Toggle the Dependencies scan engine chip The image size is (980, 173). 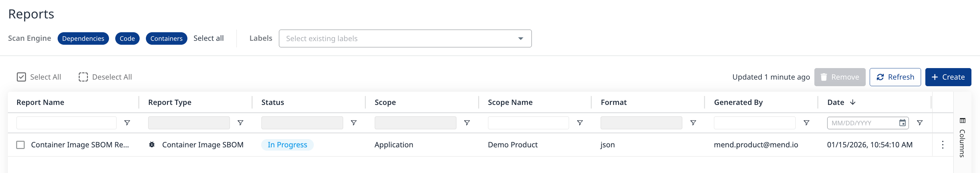tap(83, 38)
